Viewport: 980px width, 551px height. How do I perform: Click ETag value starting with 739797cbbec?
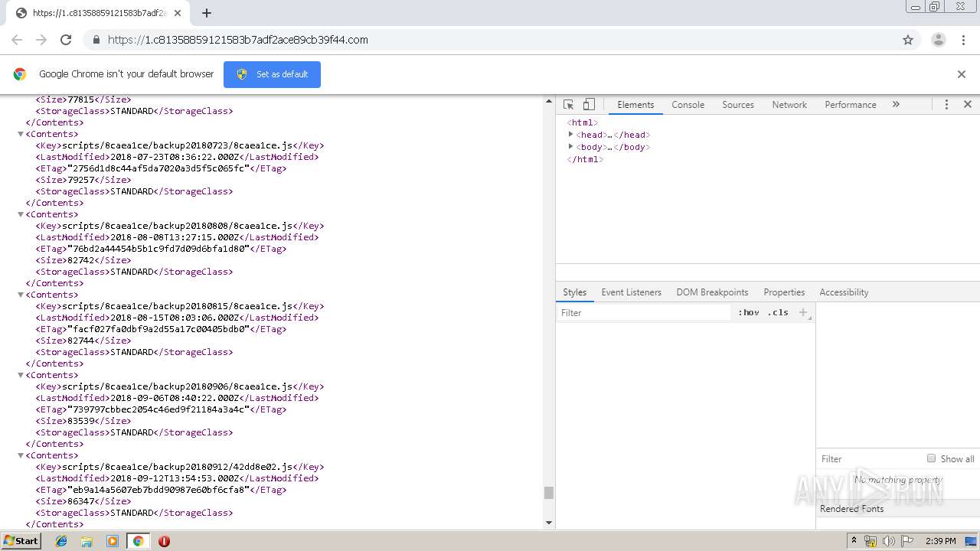click(x=158, y=409)
